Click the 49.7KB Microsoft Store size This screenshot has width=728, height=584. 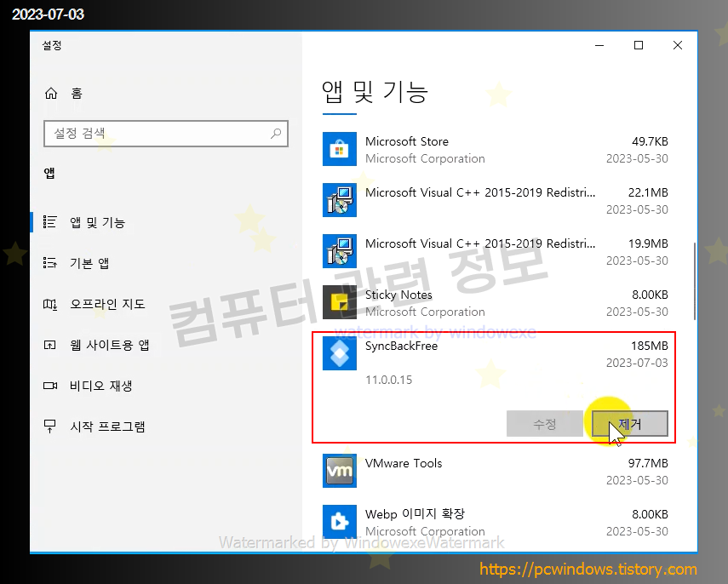650,141
